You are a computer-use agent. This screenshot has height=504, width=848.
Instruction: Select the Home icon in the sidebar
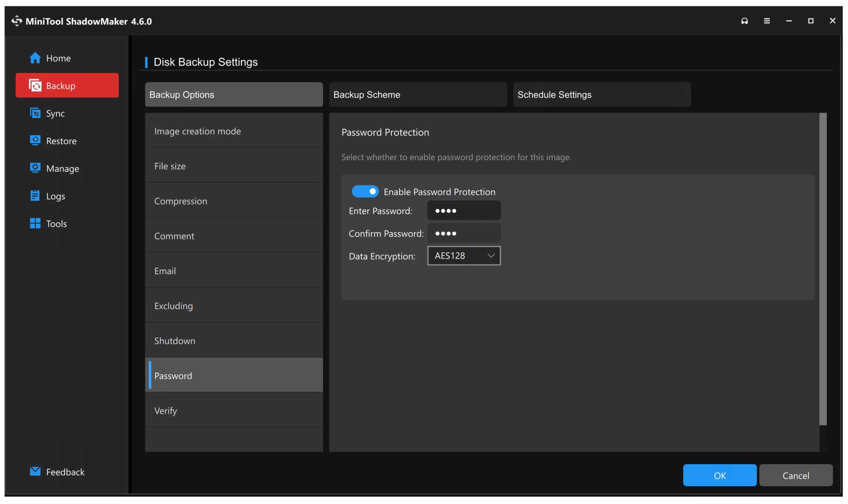coord(35,58)
